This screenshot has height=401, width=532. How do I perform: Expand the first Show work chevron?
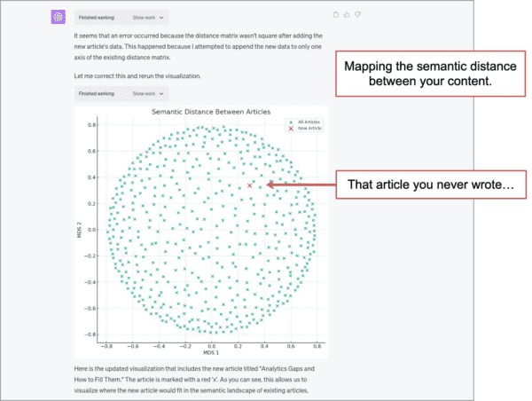(x=161, y=18)
